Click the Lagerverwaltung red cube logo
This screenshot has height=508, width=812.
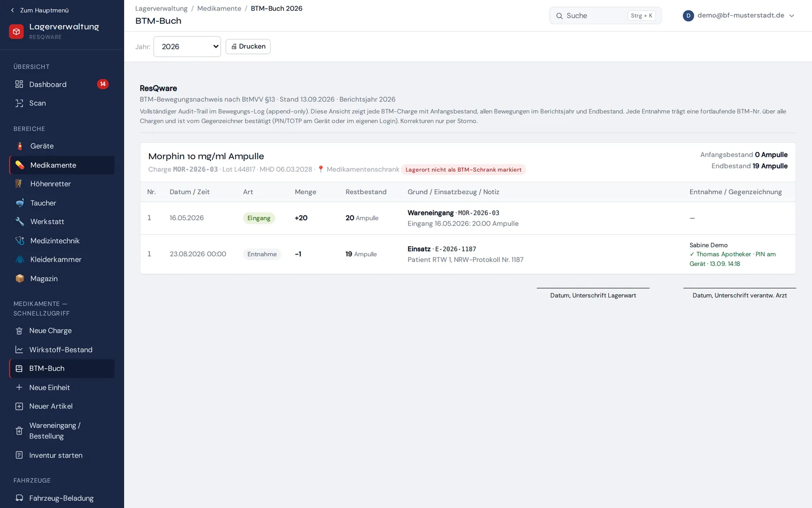pyautogui.click(x=16, y=31)
